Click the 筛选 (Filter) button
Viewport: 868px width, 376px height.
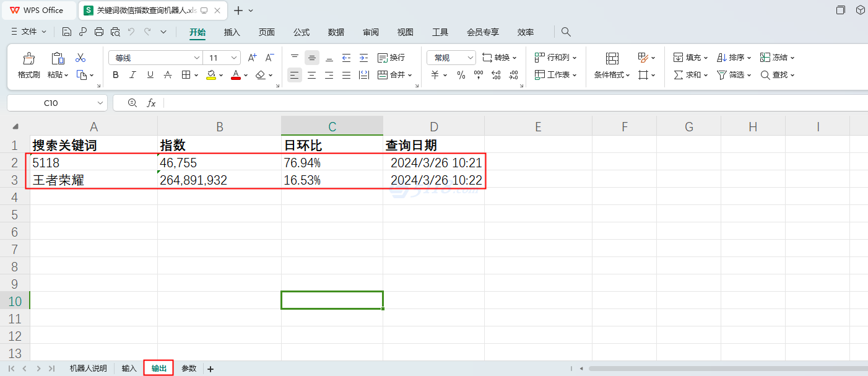click(733, 75)
